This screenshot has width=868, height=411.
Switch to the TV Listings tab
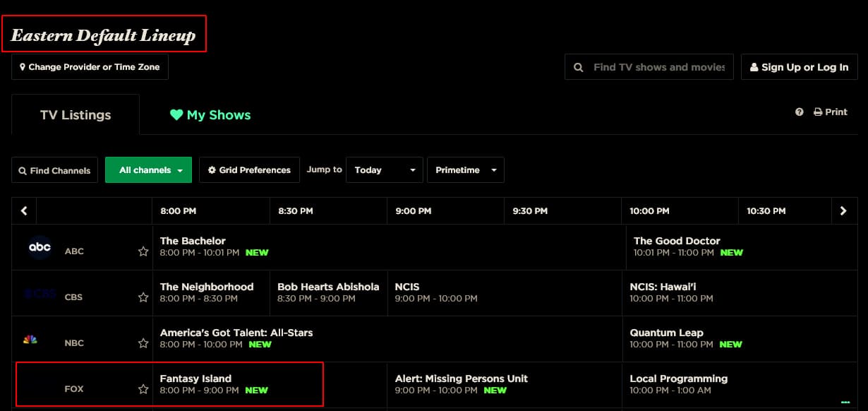[76, 115]
